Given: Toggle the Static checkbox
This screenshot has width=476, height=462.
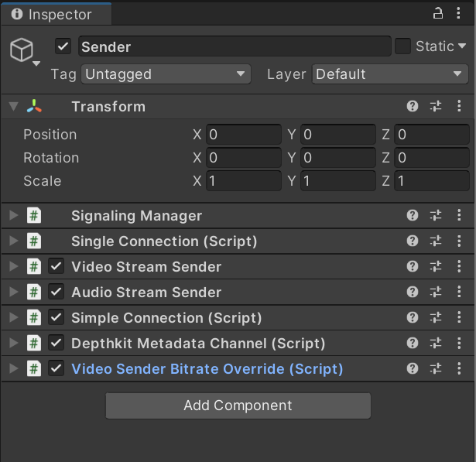Looking at the screenshot, I should pyautogui.click(x=402, y=46).
